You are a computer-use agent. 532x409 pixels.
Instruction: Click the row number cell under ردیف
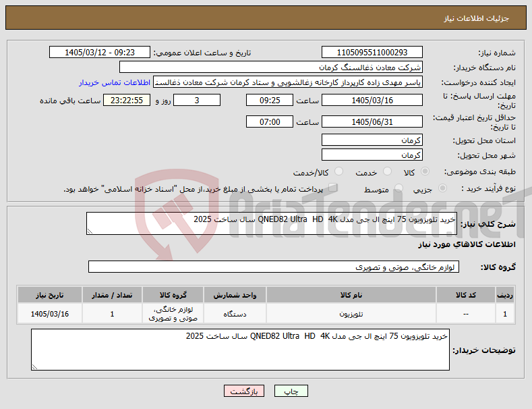click(x=505, y=314)
